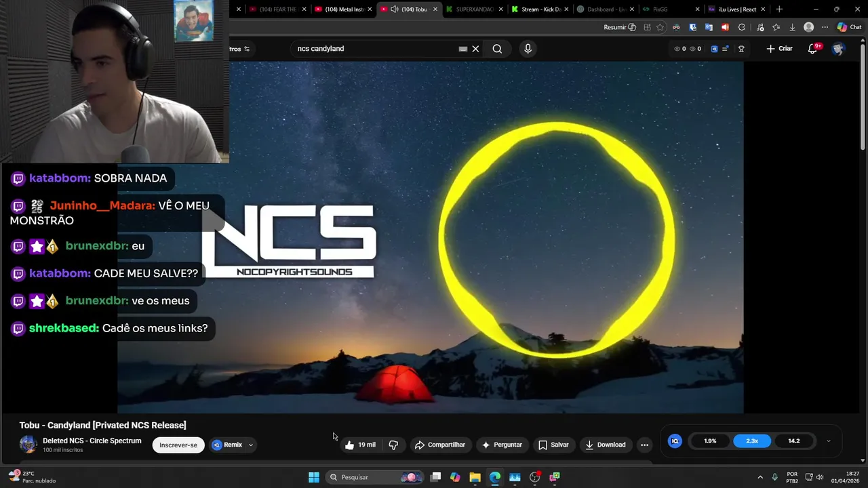Start voice search with the microphone icon
This screenshot has height=488, width=868.
pyautogui.click(x=528, y=49)
